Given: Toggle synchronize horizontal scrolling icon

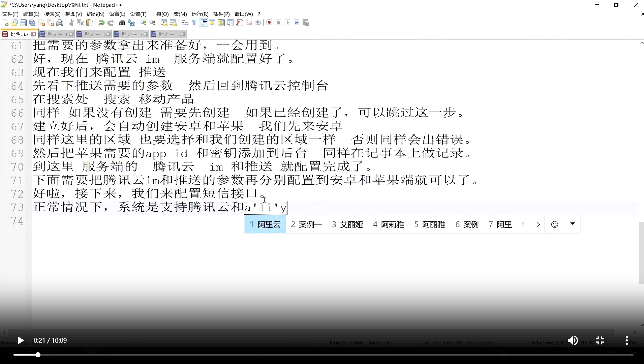Looking at the screenshot, I should [x=173, y=23].
